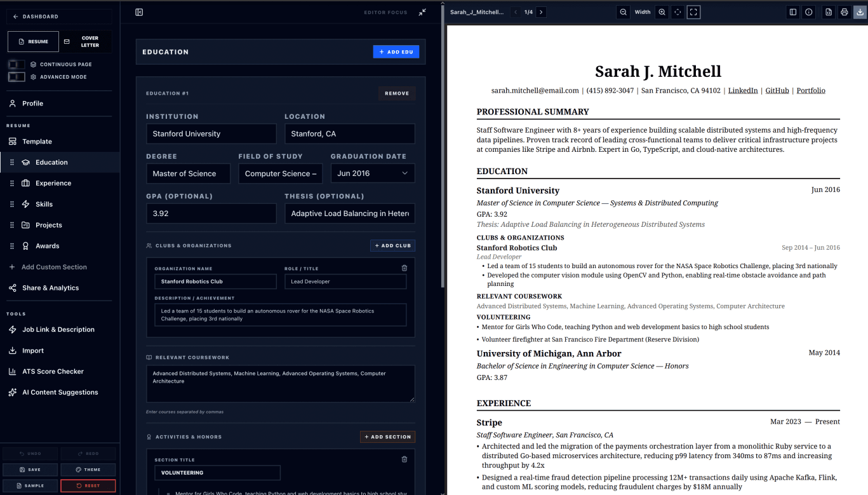Open the Graduation Date dropdown

click(x=373, y=173)
